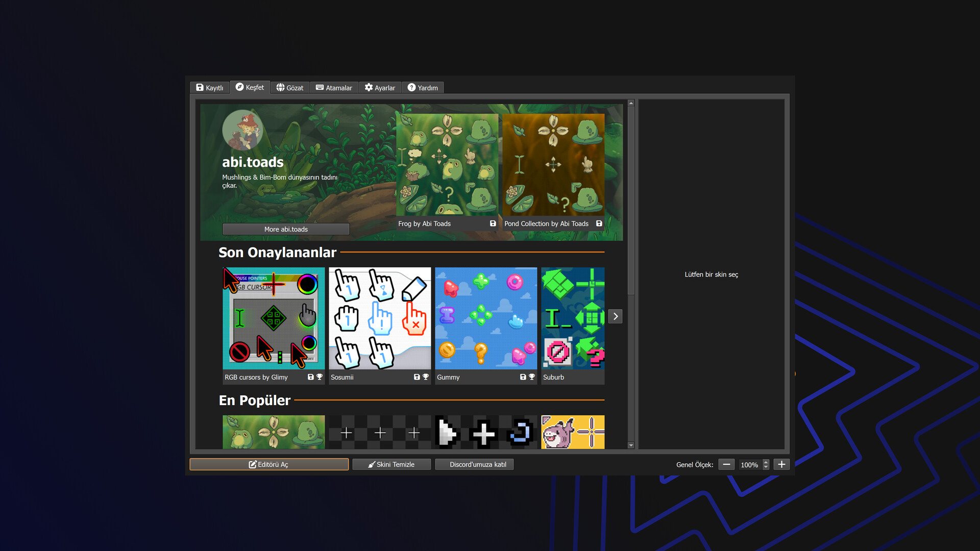Image resolution: width=980 pixels, height=551 pixels.
Task: Switch to the Atamalar tab
Action: 334,88
